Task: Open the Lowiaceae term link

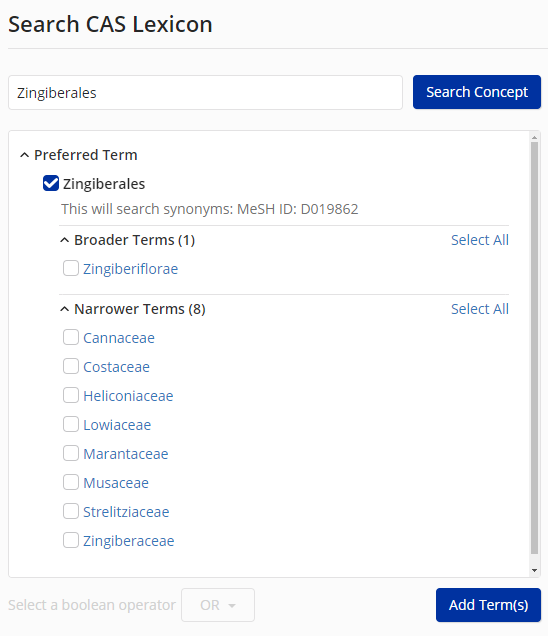Action: tap(117, 425)
